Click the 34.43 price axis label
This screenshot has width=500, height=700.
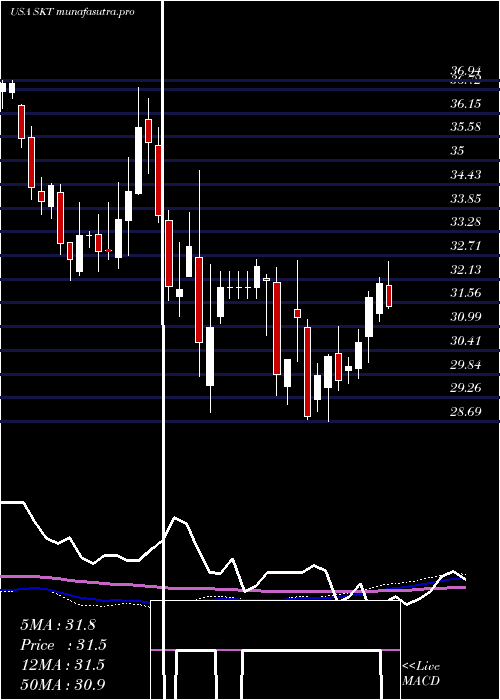tap(466, 175)
